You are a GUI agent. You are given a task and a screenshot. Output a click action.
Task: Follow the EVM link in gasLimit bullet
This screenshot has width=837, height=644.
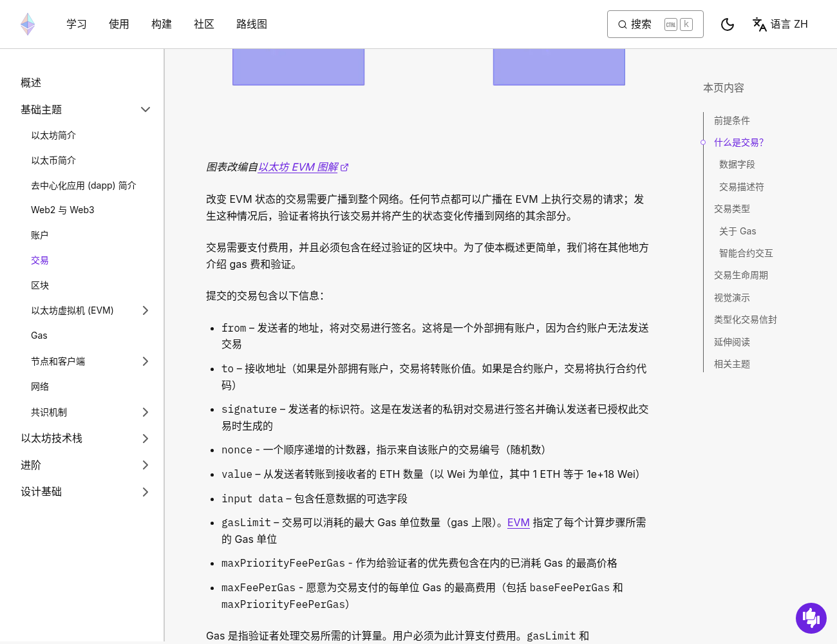pos(518,522)
